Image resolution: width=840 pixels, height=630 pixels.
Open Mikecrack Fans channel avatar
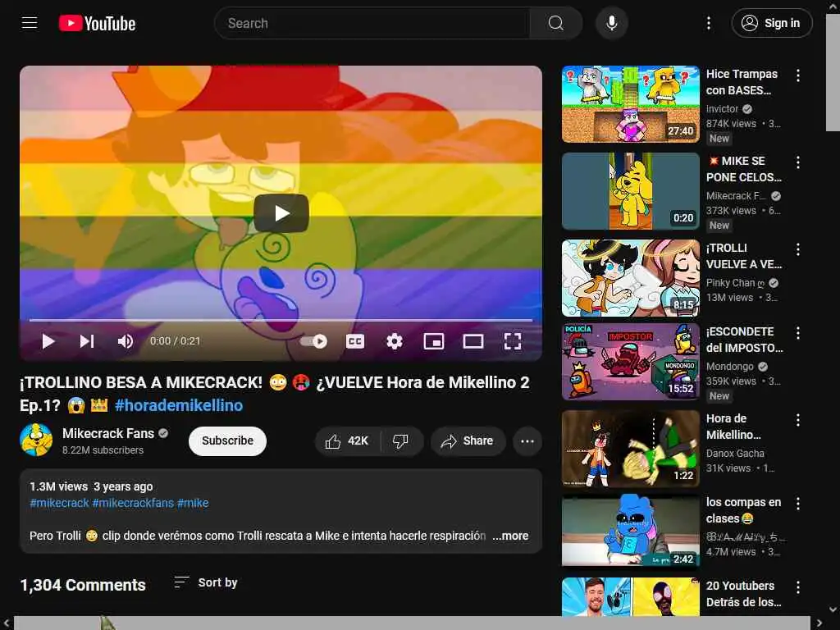click(x=36, y=440)
